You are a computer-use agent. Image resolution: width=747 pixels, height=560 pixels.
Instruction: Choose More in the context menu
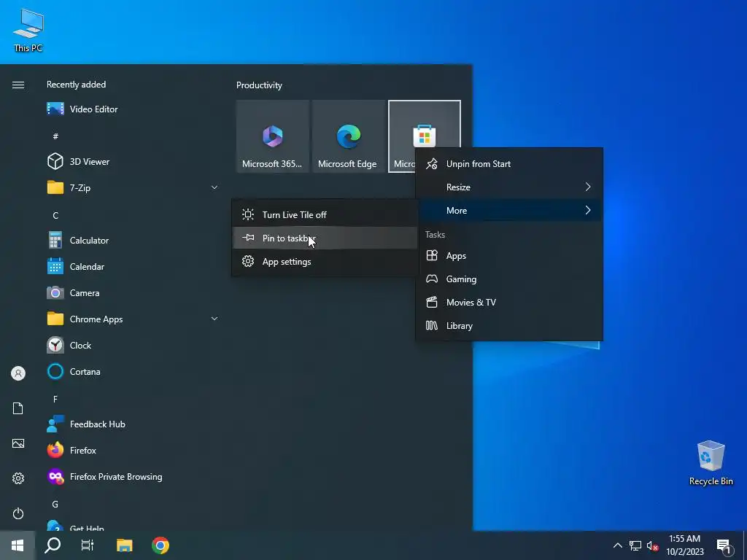tap(509, 211)
